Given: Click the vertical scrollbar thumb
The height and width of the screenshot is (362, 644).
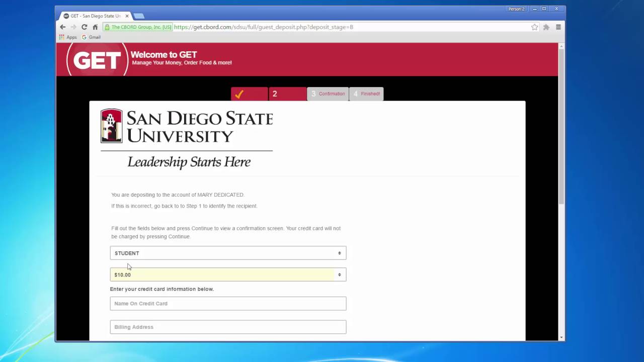Looking at the screenshot, I should pyautogui.click(x=561, y=127).
